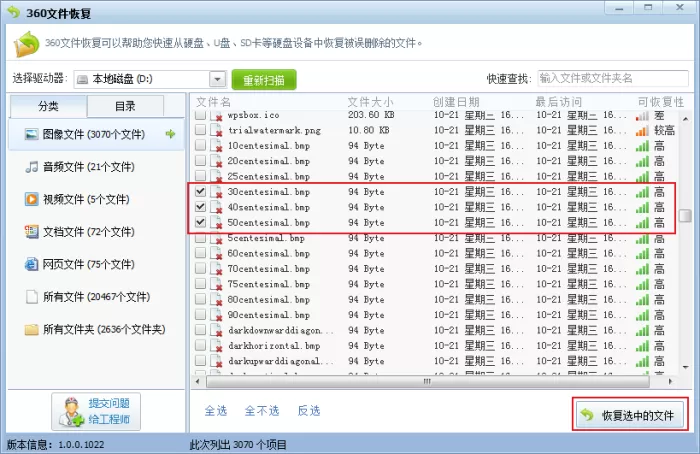The height and width of the screenshot is (454, 700).
Task: Open the web page files icon
Action: [x=31, y=264]
